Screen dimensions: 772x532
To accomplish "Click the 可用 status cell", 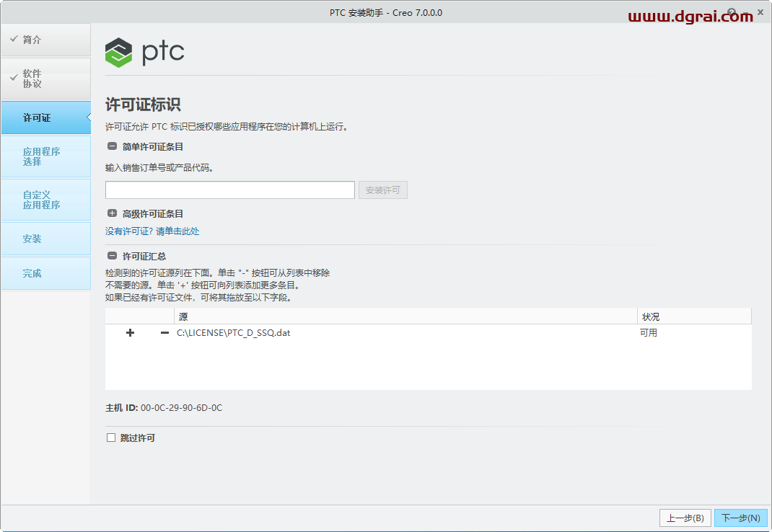I will point(649,333).
